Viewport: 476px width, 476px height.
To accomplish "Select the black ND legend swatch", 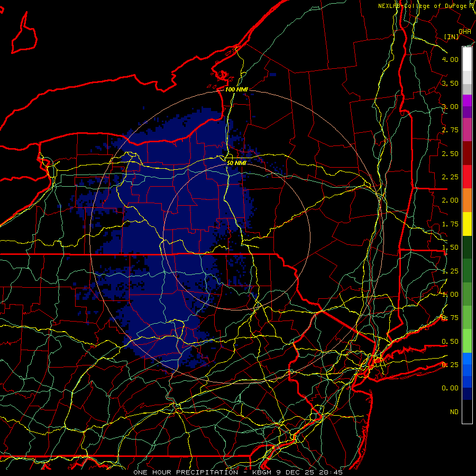I will (x=467, y=411).
